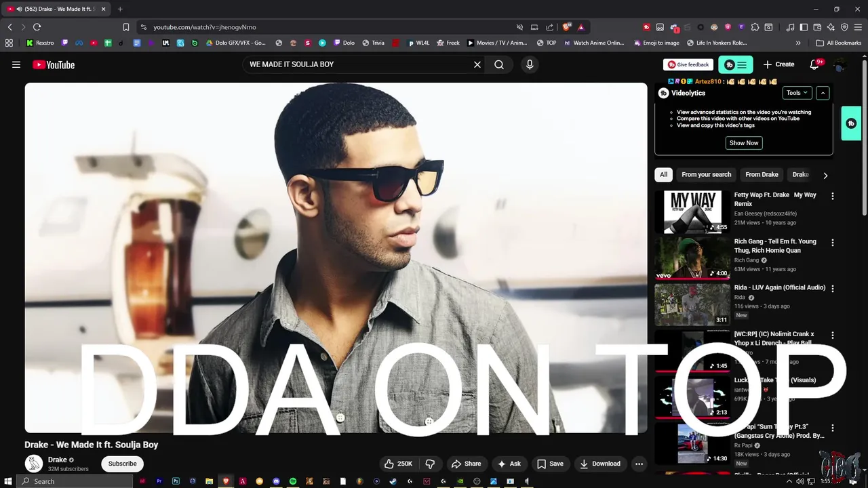Screen dimensions: 868x488
Task: Open Drake channel avatar
Action: [34, 464]
